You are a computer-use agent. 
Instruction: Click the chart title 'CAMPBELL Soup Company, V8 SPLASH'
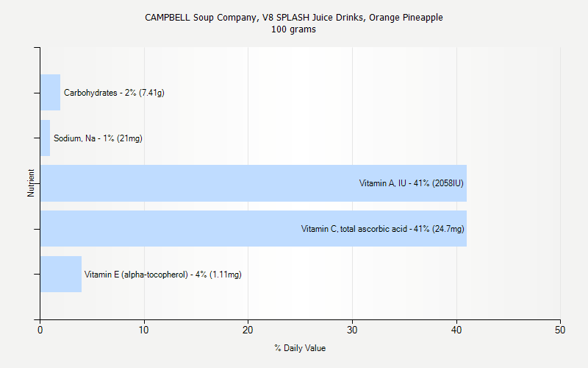point(293,18)
